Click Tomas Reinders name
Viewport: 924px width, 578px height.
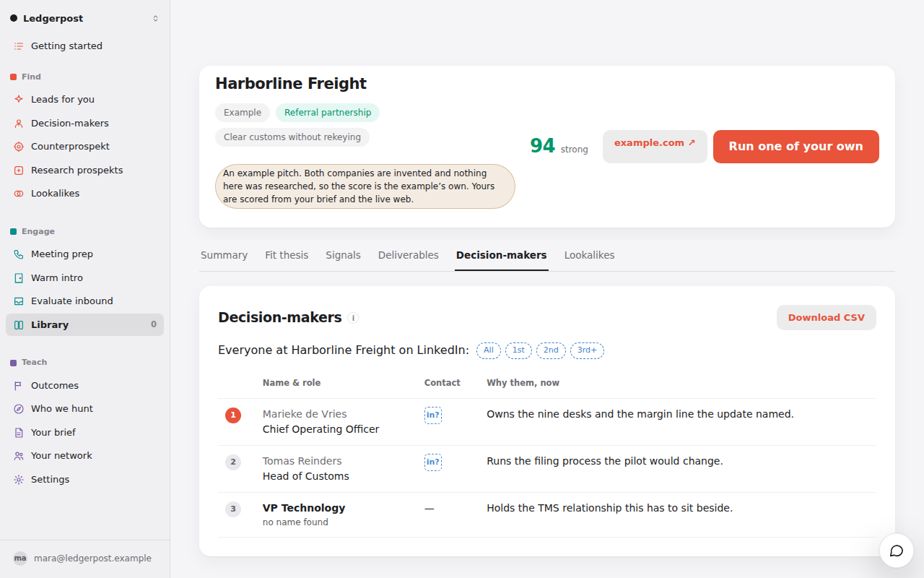coord(302,461)
